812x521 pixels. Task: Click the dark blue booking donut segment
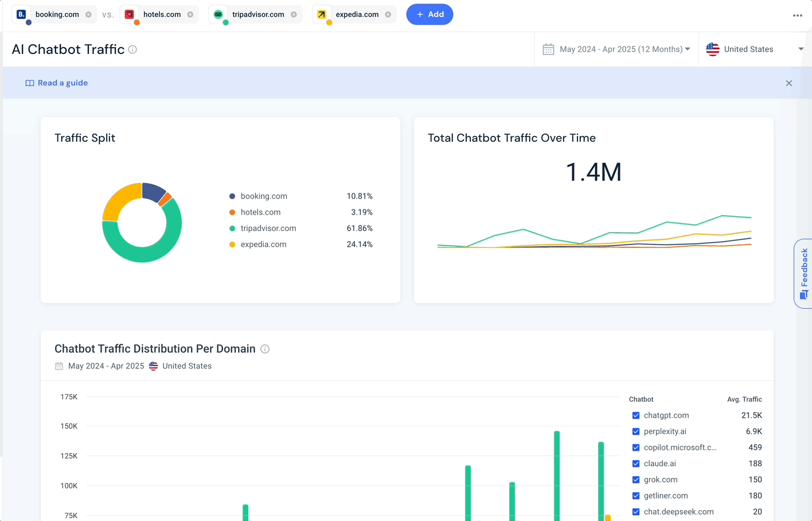(x=152, y=192)
